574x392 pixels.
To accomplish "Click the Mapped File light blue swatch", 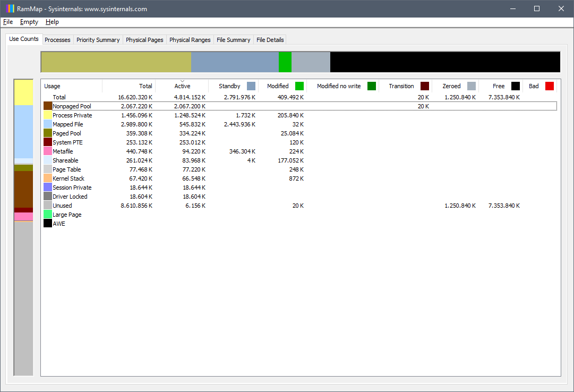I will pos(48,124).
